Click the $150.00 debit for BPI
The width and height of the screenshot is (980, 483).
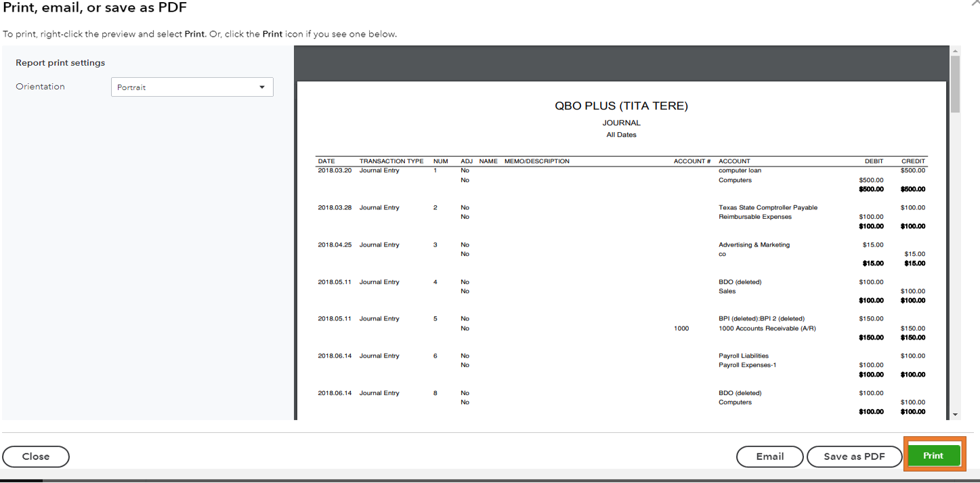(871, 319)
